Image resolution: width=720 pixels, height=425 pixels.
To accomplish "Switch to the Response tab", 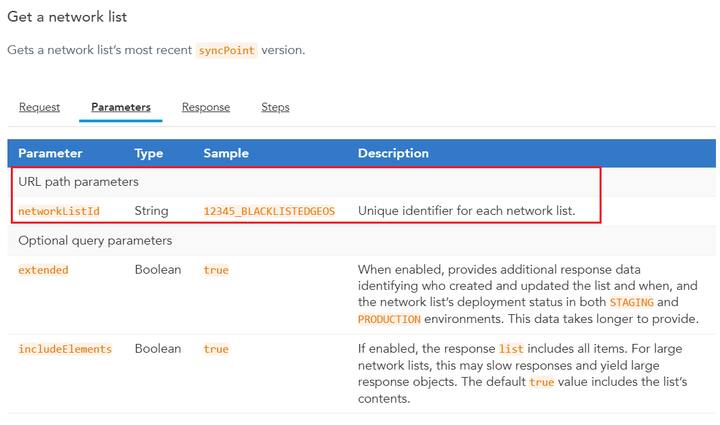I will 206,107.
